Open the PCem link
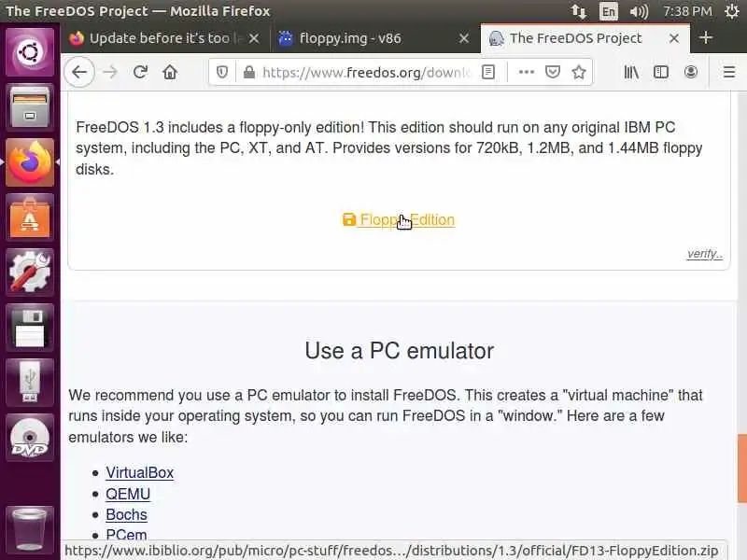This screenshot has height=560, width=747. tap(126, 535)
